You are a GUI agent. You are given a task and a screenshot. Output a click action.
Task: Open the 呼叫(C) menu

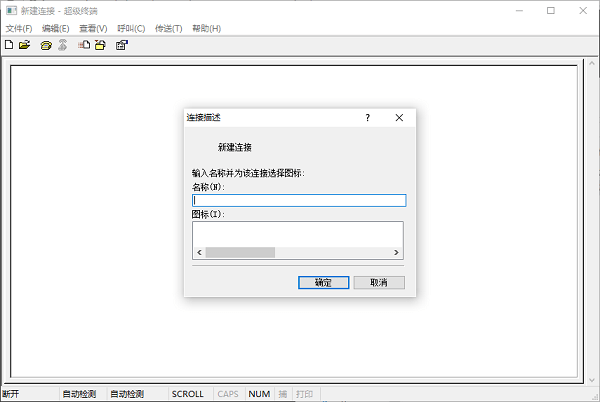pos(131,28)
